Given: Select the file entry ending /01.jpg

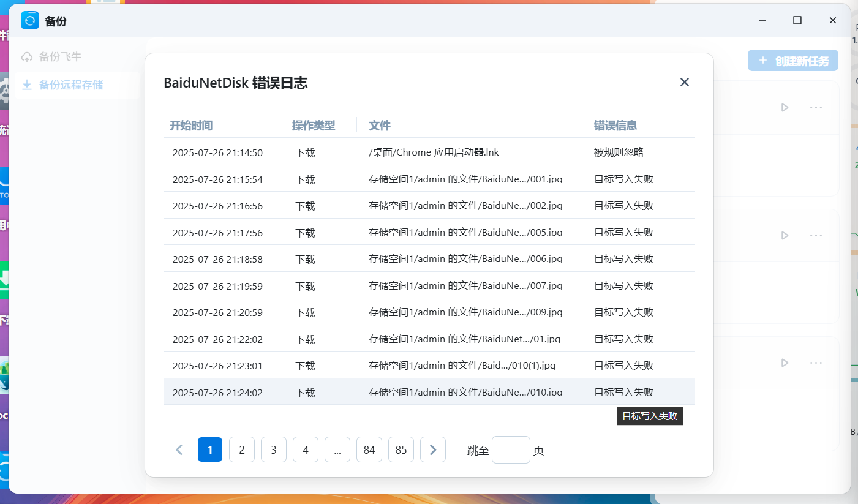Looking at the screenshot, I should pyautogui.click(x=464, y=339).
